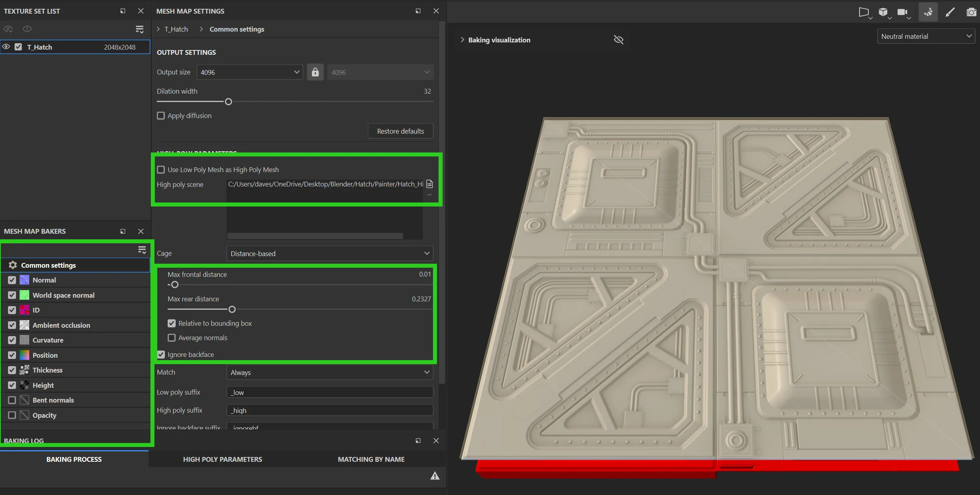Open the Texture Set List options menu icon
Viewport: 980px width, 495px height.
[140, 29]
